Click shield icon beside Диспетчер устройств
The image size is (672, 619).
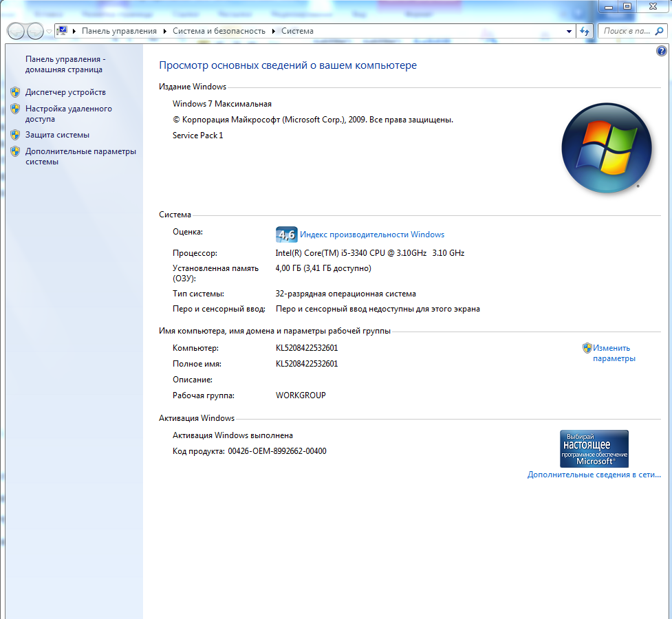[x=15, y=91]
